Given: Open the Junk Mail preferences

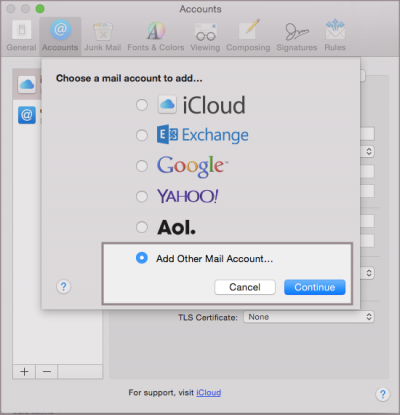Looking at the screenshot, I should pos(102,36).
